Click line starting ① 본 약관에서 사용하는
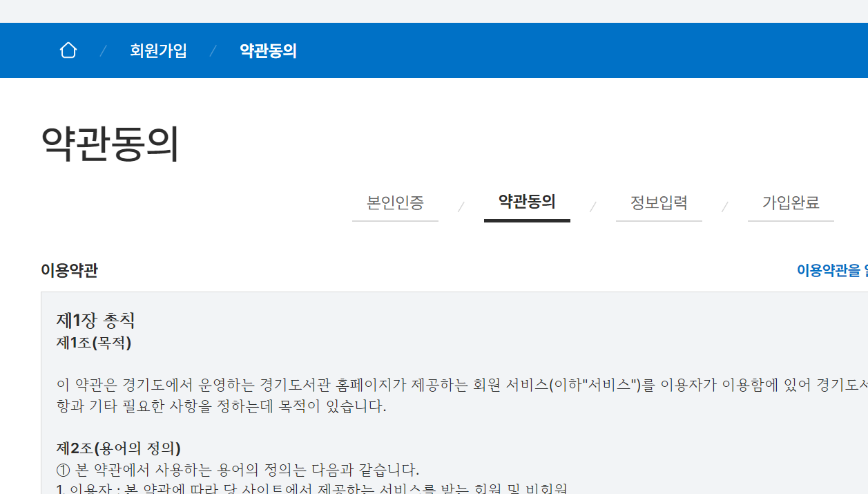The width and height of the screenshot is (868, 494). coord(238,470)
